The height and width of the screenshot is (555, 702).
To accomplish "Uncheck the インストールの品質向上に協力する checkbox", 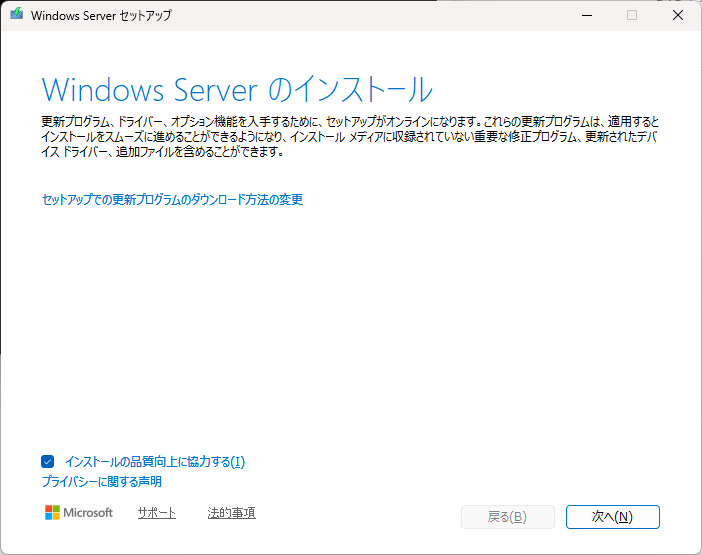I will pyautogui.click(x=48, y=462).
